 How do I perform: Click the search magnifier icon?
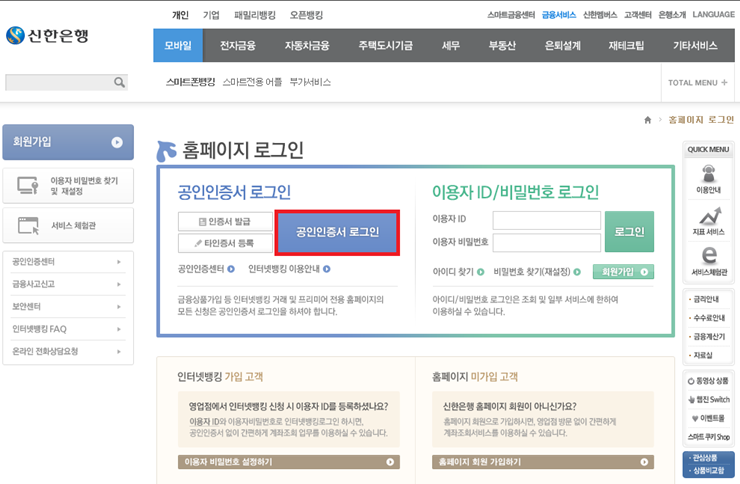click(x=119, y=83)
